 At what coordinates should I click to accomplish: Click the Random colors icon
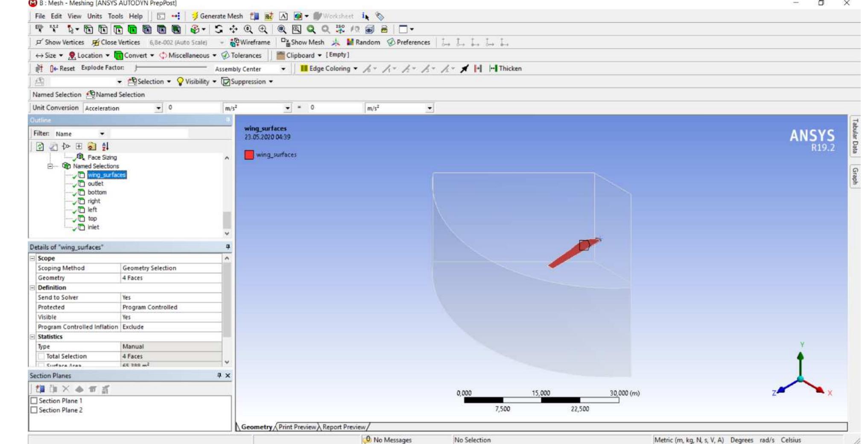[x=350, y=42]
